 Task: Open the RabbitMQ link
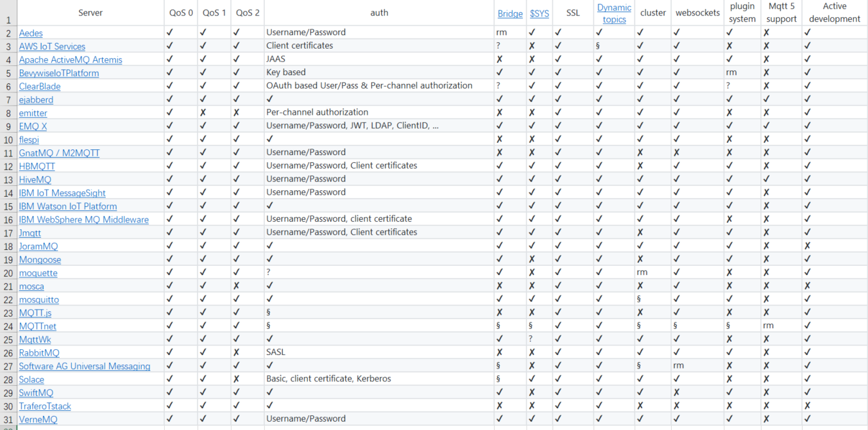[x=39, y=352]
